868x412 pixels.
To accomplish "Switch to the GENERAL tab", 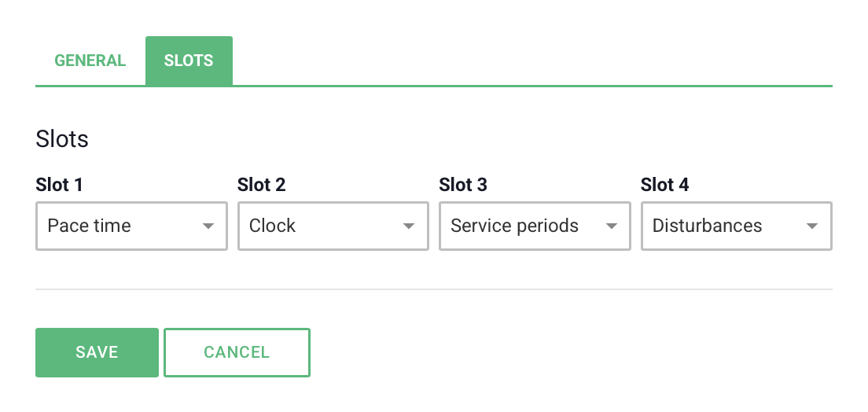I will coord(90,61).
